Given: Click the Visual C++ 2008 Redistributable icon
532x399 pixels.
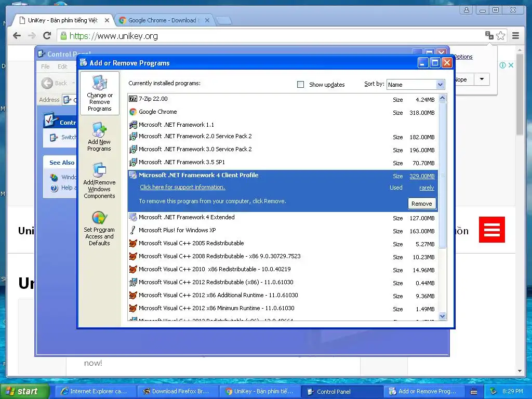Looking at the screenshot, I should 133,256.
